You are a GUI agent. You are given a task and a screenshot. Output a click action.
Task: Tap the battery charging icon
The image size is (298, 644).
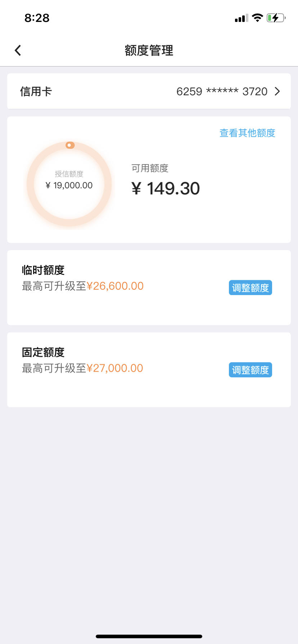click(x=276, y=18)
